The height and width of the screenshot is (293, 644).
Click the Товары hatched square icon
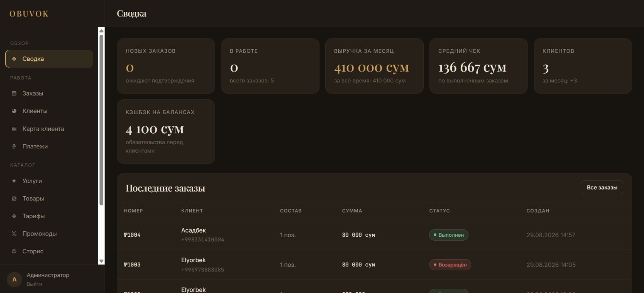pos(14,198)
